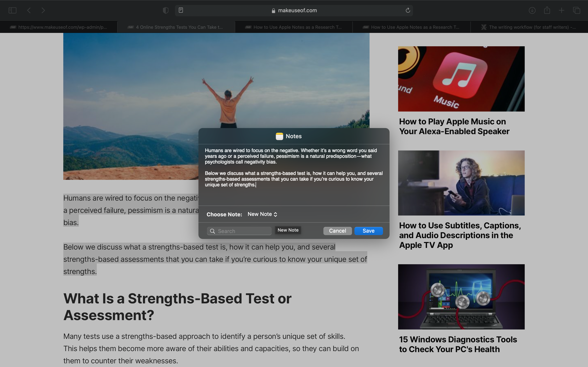
Task: Click the New Note button
Action: pyautogui.click(x=288, y=230)
